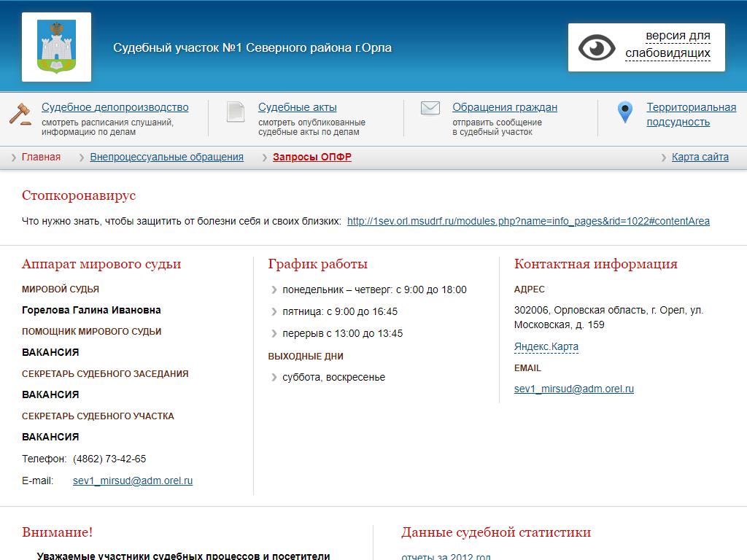Click the envelope icon for citizen appeals
The image size is (747, 560).
430,109
